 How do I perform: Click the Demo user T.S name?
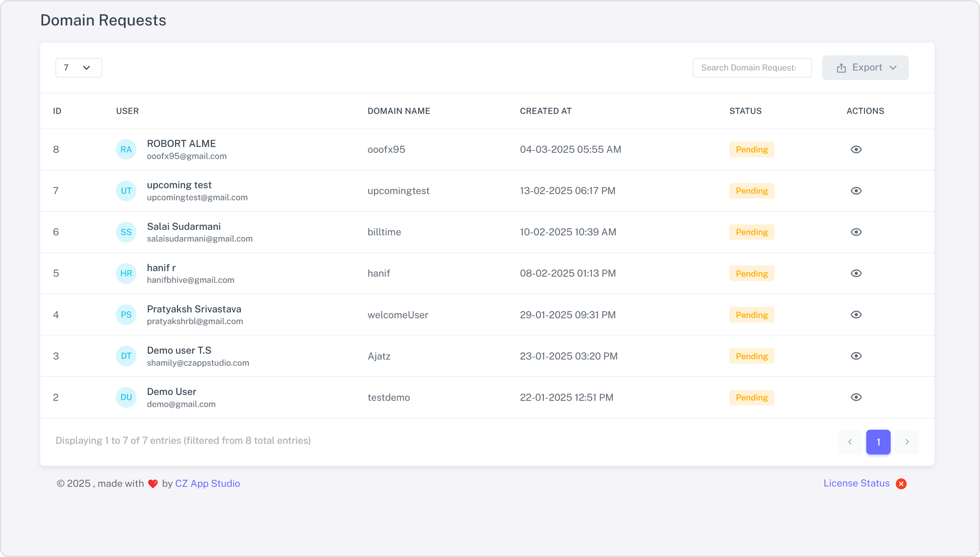(x=179, y=350)
